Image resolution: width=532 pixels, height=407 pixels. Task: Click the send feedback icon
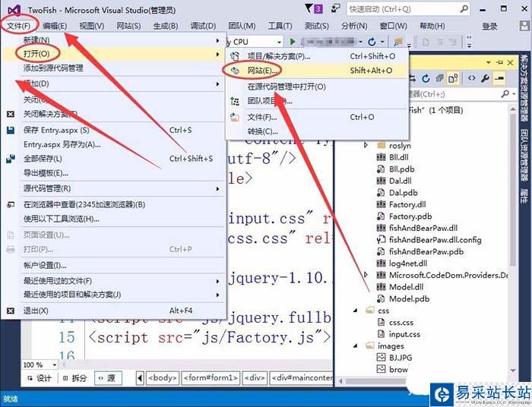pyautogui.click(x=336, y=8)
